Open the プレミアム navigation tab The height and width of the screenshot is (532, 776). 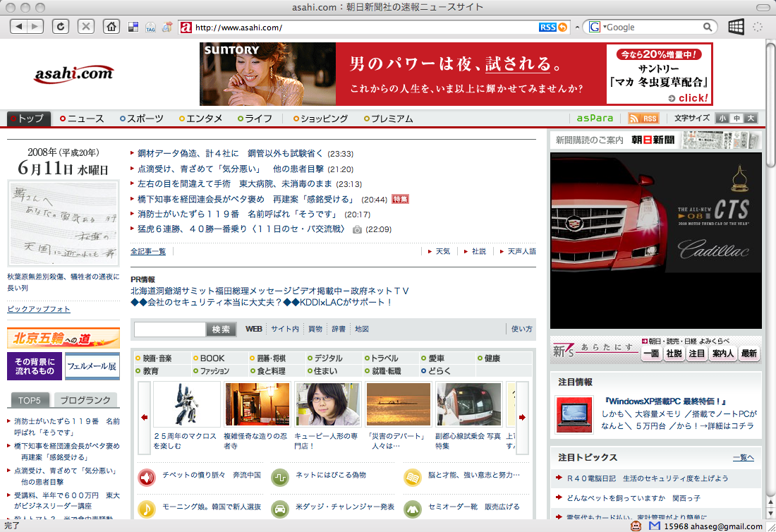pos(389,119)
